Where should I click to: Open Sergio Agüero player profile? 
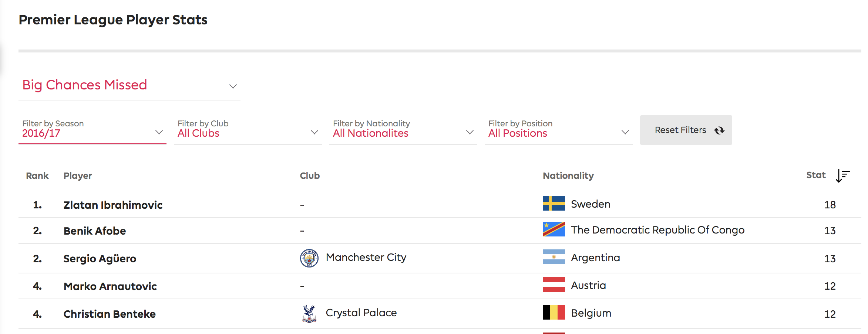pos(100,259)
